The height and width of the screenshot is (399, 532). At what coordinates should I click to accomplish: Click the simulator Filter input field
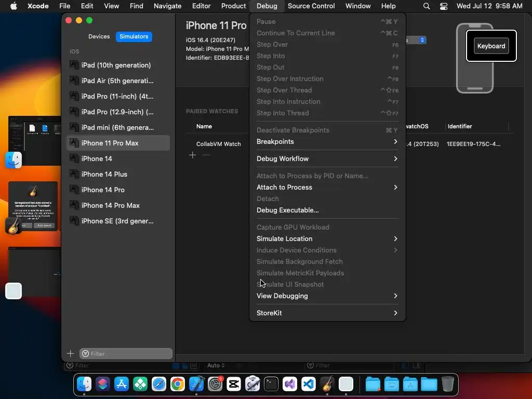point(126,353)
